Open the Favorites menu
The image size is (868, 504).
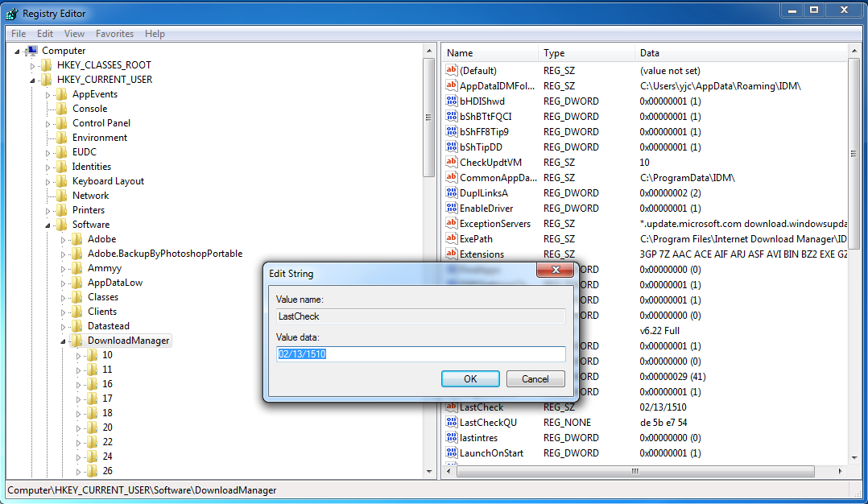pyautogui.click(x=114, y=34)
